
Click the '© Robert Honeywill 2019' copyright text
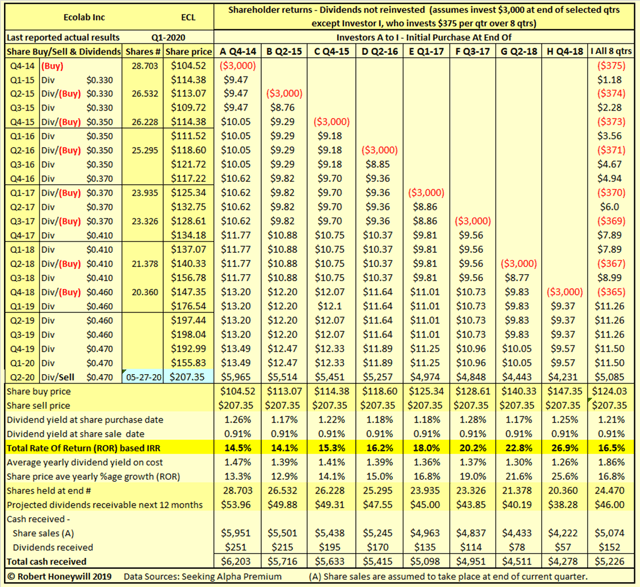pyautogui.click(x=59, y=576)
